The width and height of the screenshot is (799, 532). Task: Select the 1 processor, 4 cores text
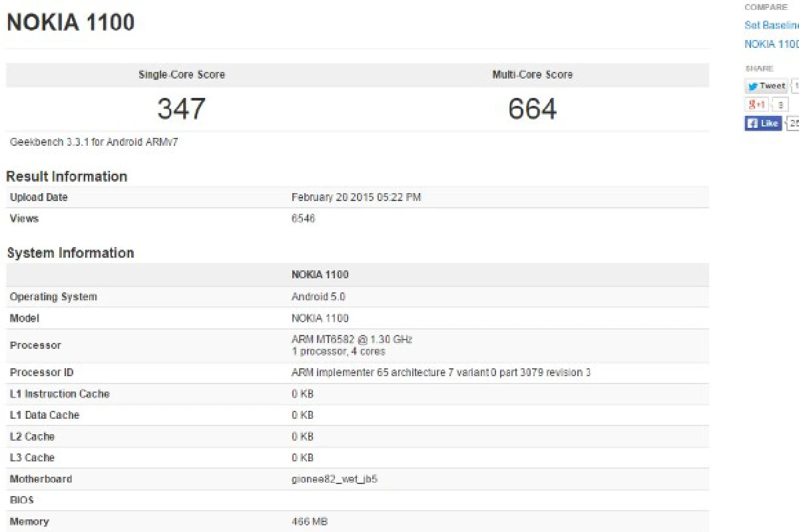[x=338, y=351]
